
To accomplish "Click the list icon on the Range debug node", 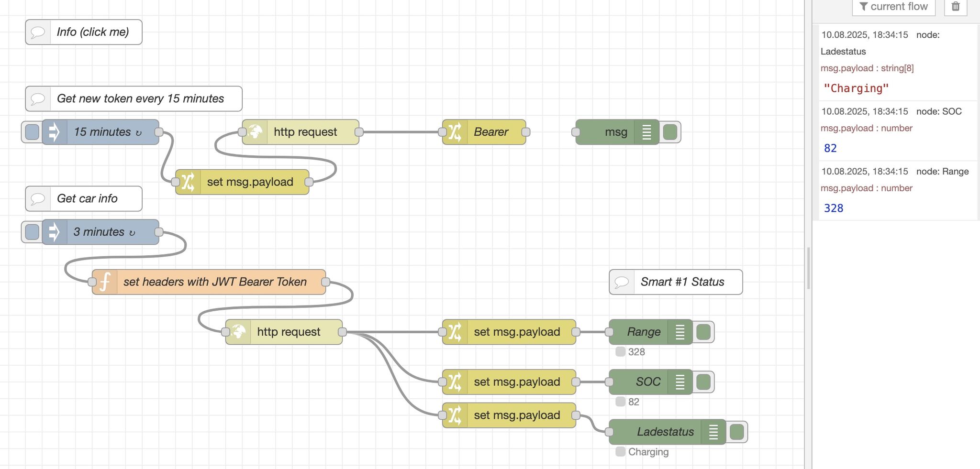I will point(680,332).
